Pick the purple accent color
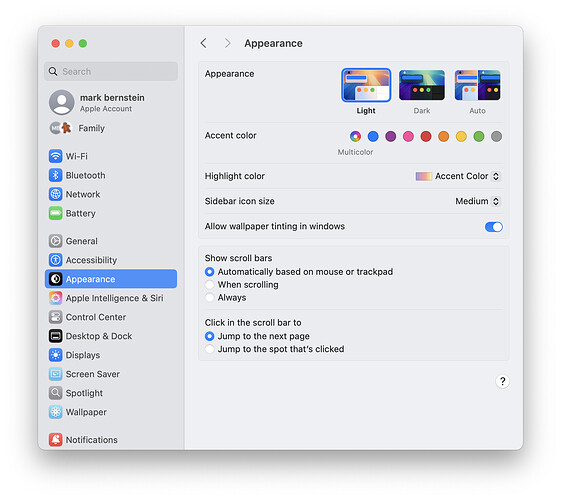Image resolution: width=561 pixels, height=500 pixels. pyautogui.click(x=391, y=136)
